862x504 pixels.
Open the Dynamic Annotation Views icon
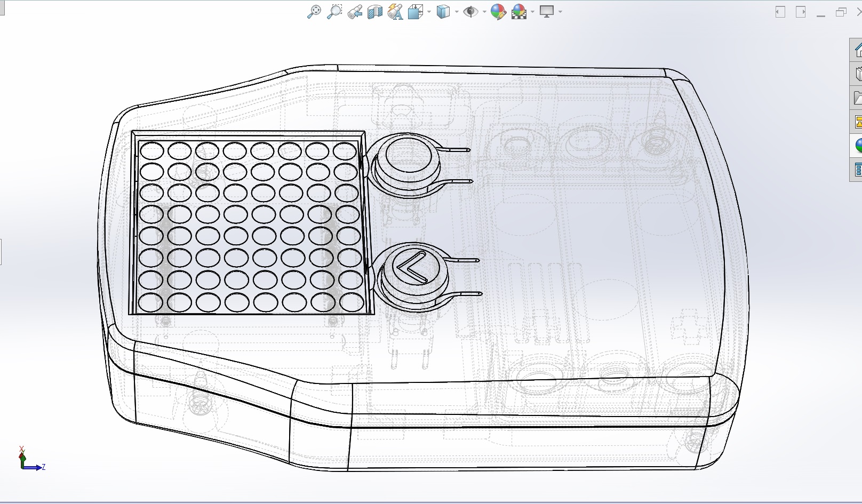[x=395, y=12]
